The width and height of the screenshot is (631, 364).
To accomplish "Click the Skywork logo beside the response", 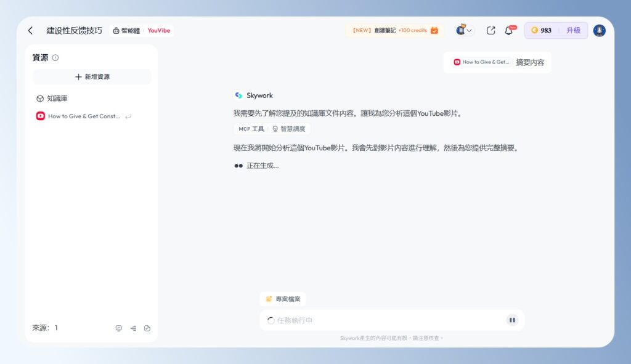I will tap(238, 95).
